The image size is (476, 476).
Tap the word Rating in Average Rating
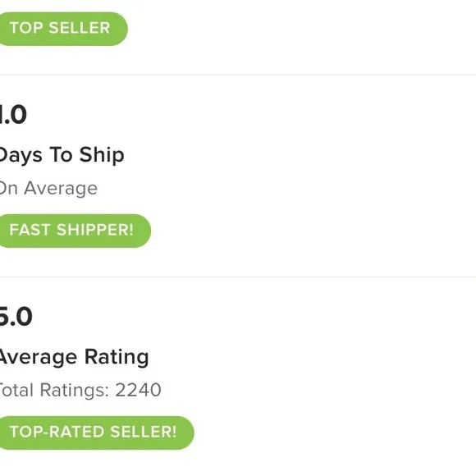coord(117,357)
